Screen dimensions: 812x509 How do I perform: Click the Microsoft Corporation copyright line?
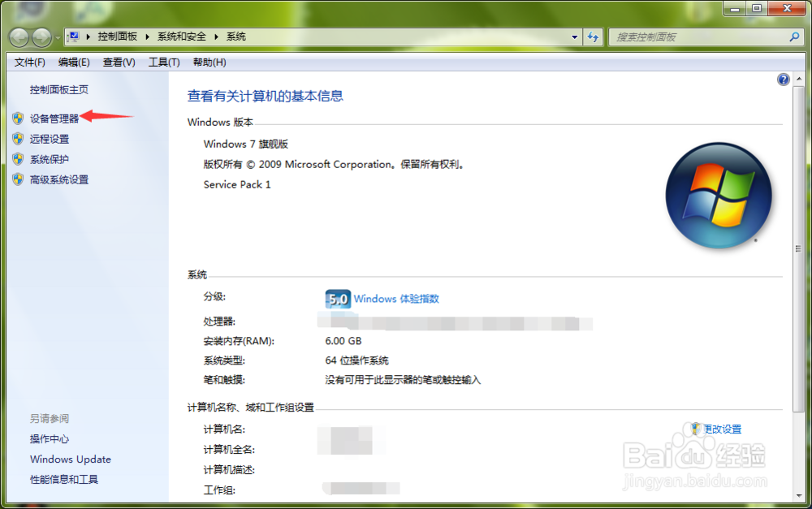(335, 164)
